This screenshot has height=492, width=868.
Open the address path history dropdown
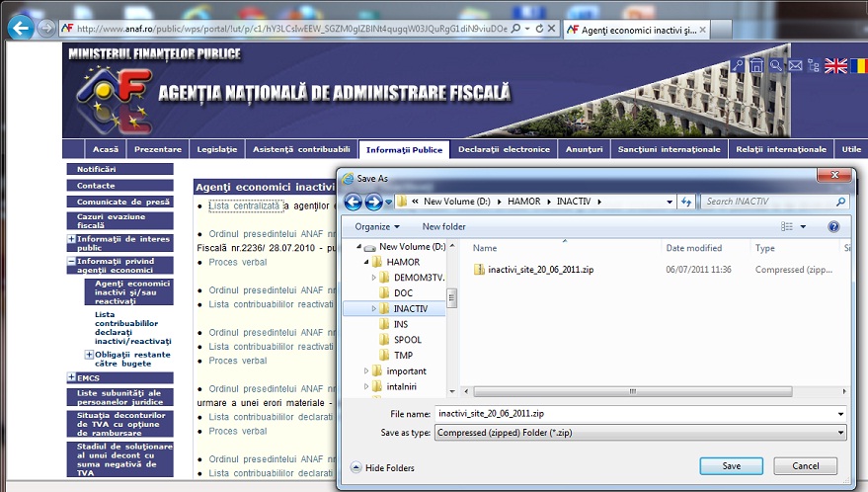pos(670,202)
